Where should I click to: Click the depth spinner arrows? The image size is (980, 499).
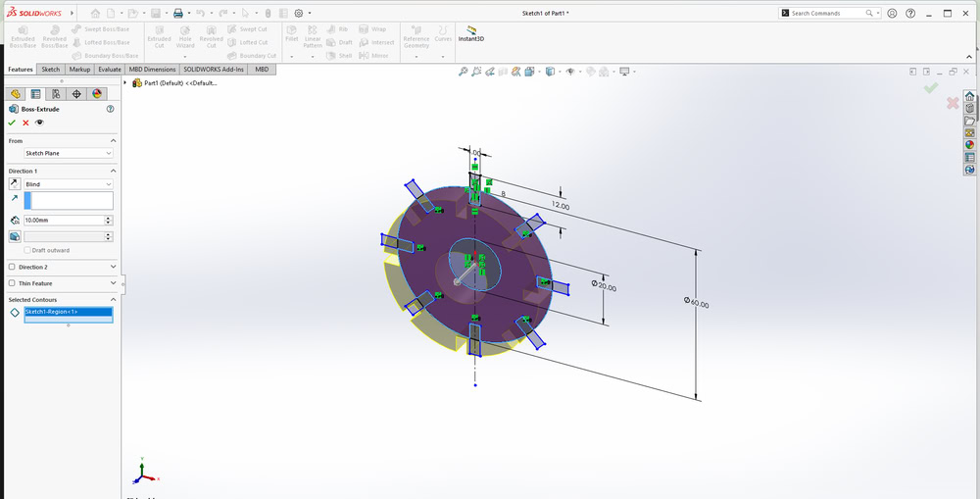(x=109, y=221)
